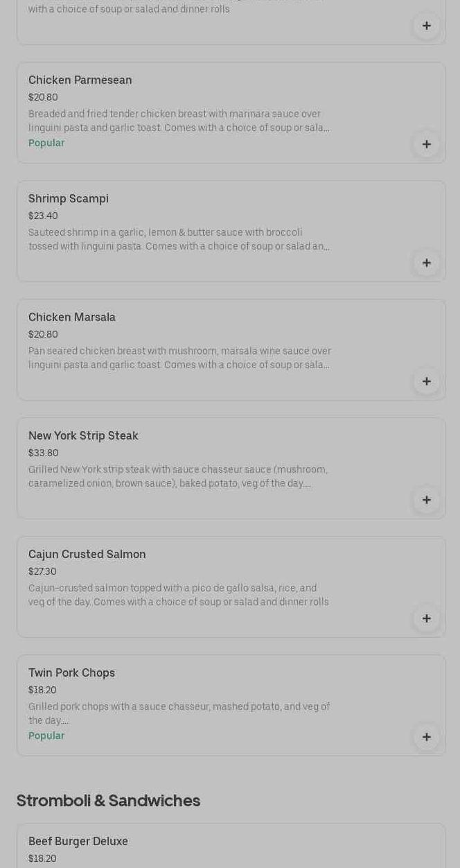This screenshot has width=460, height=868.
Task: Expand the truncated Shrimp Scampi description
Action: [x=179, y=239]
